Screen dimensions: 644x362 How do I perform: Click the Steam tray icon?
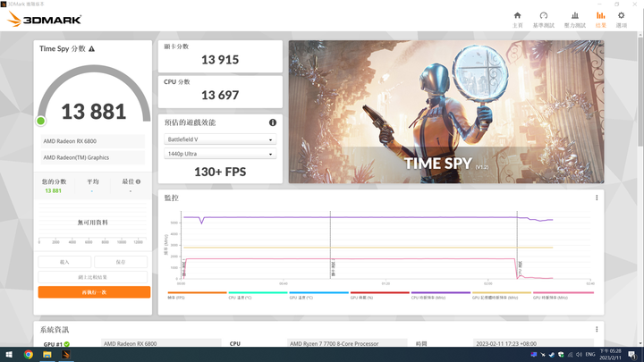[552, 355]
